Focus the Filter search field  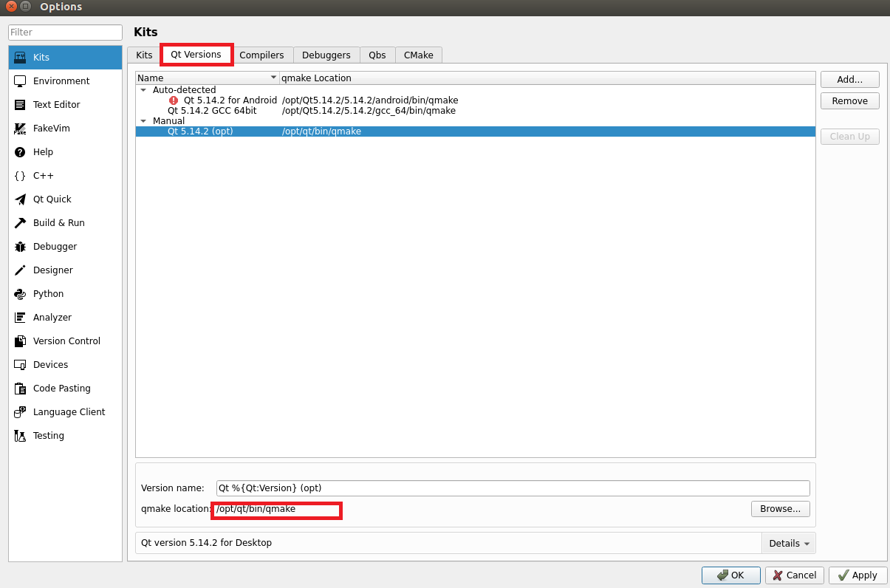(65, 32)
